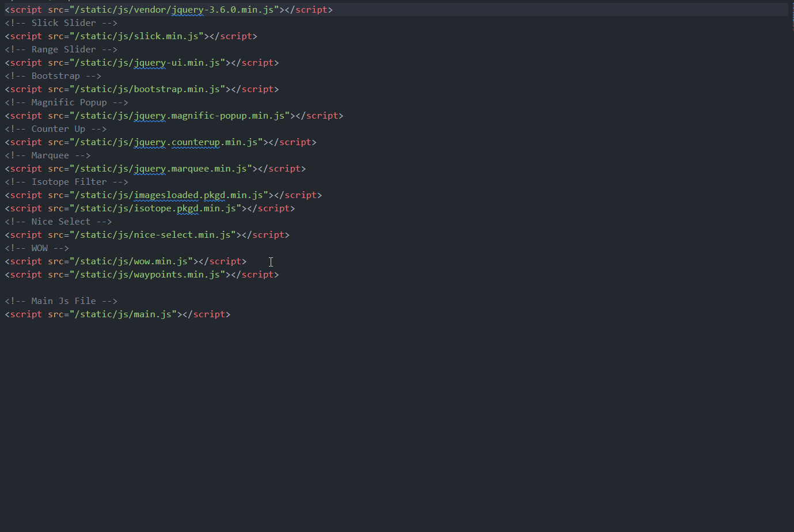Click jquery.marquee.min.js script line

pos(155,169)
